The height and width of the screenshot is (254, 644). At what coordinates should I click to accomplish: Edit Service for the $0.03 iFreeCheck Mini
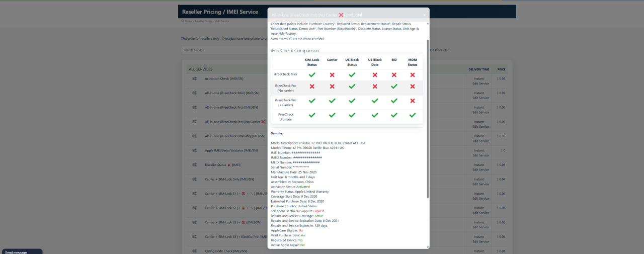point(480,98)
